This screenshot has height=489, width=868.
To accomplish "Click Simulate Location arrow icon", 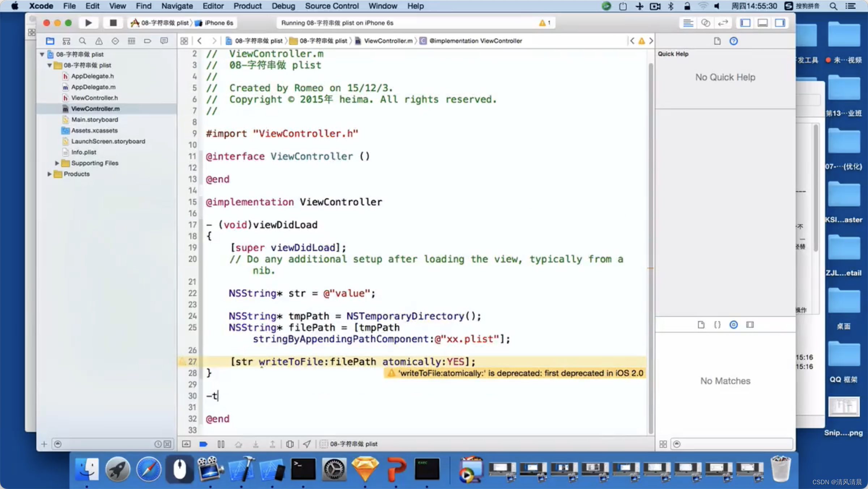I will click(x=307, y=444).
